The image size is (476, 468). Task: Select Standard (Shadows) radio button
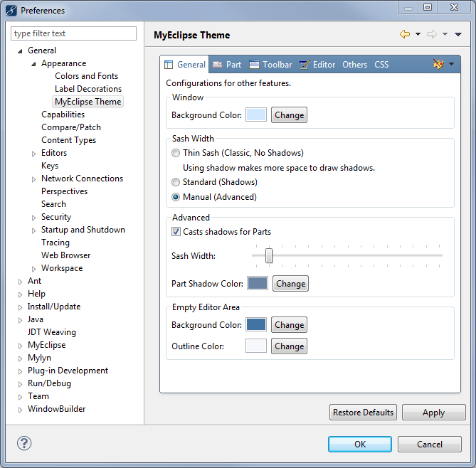point(176,182)
